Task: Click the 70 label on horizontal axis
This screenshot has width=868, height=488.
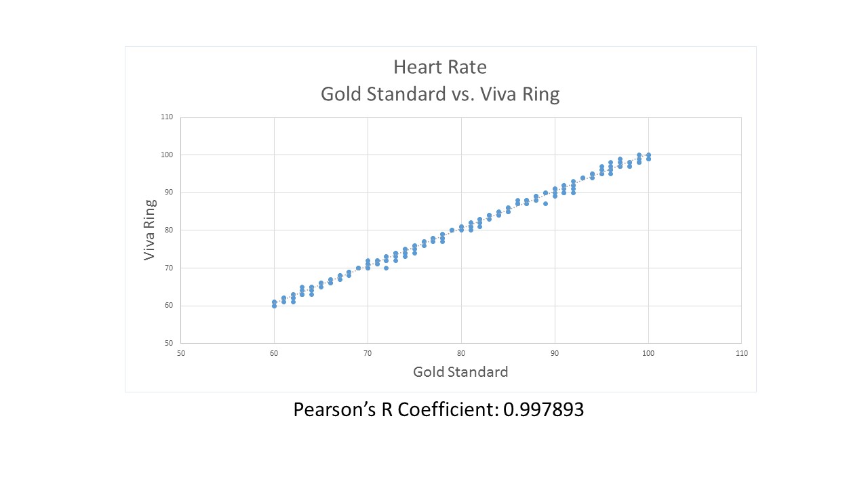Action: [368, 353]
